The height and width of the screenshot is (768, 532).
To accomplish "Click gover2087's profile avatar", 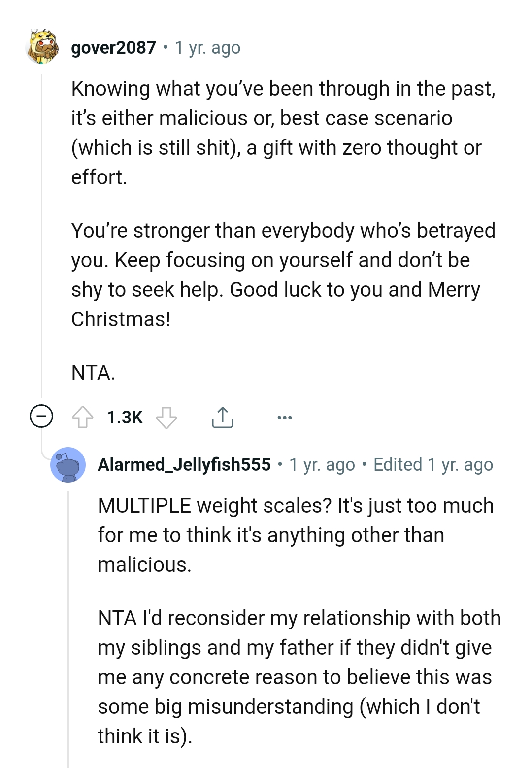I will pyautogui.click(x=43, y=47).
